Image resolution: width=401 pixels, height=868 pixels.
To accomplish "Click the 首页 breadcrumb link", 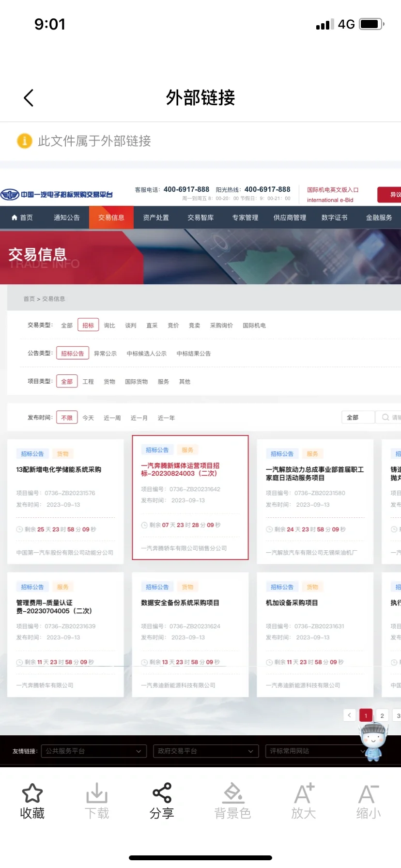I will pos(29,299).
